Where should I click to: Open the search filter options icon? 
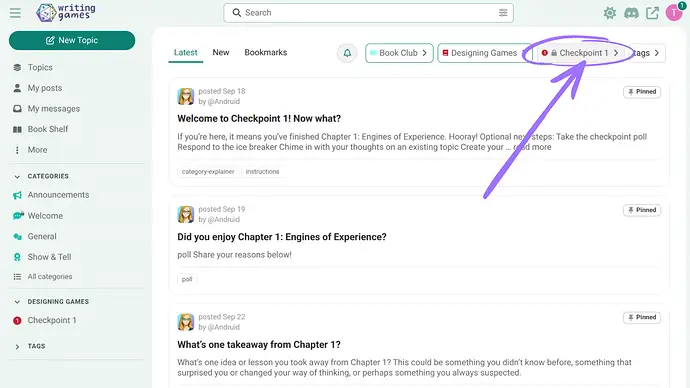tap(503, 13)
